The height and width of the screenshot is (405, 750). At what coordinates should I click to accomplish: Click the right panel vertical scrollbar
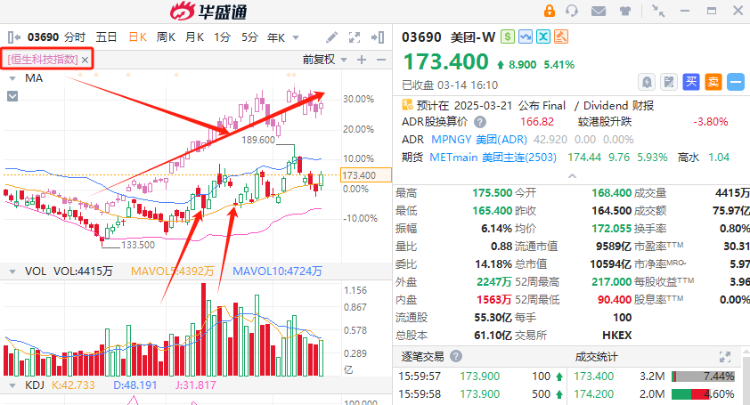click(746, 376)
